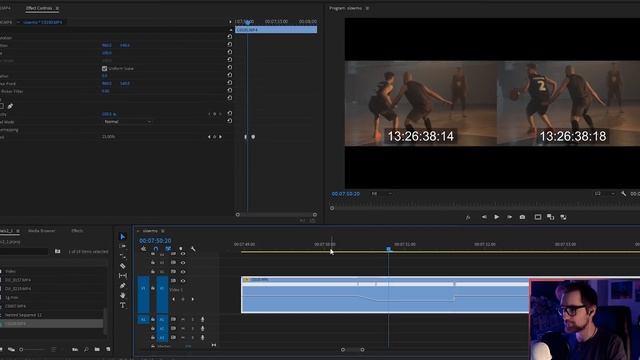Step forward one frame in program monitor
Viewport: 640px width, 360px height.
pos(509,217)
